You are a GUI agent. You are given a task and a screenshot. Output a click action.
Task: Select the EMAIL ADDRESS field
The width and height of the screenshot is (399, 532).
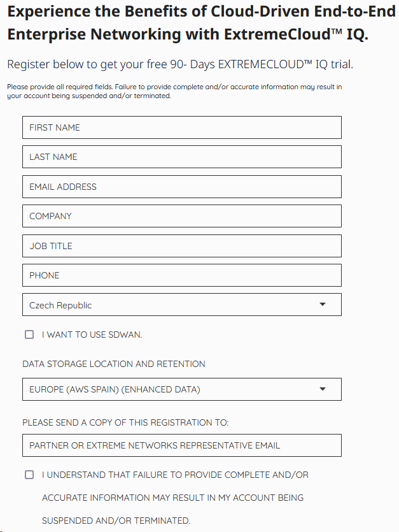[182, 186]
